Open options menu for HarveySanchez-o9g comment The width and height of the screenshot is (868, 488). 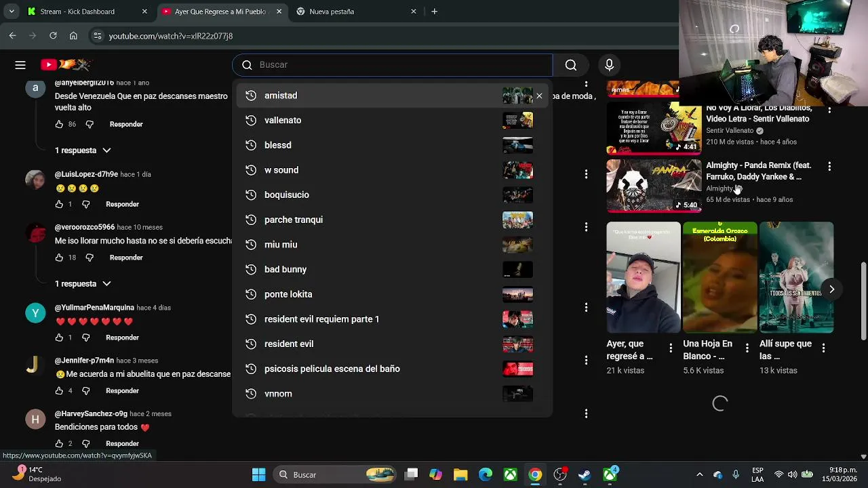586,413
